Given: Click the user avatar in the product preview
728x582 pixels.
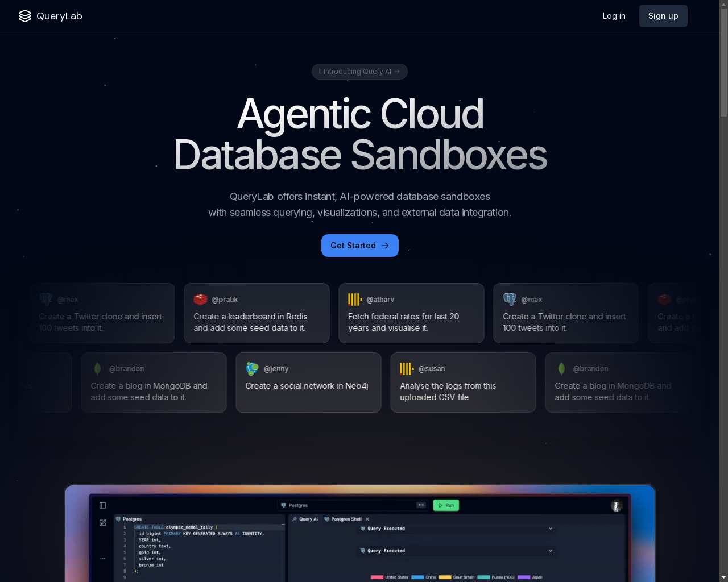Looking at the screenshot, I should pos(617,505).
